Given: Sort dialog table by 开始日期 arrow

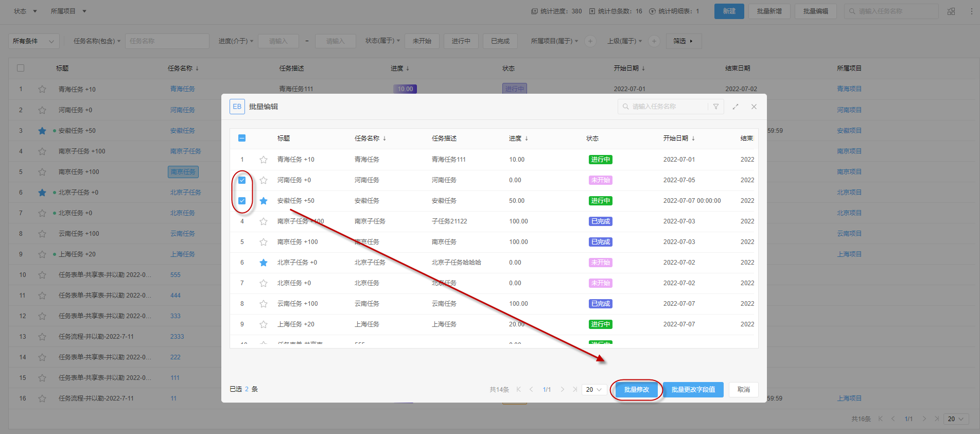Looking at the screenshot, I should pyautogui.click(x=693, y=138).
